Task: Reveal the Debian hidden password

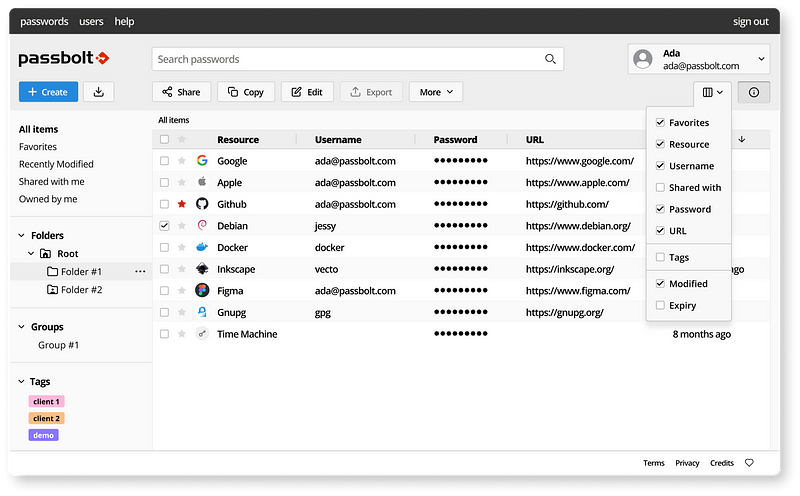Action: pos(461,226)
